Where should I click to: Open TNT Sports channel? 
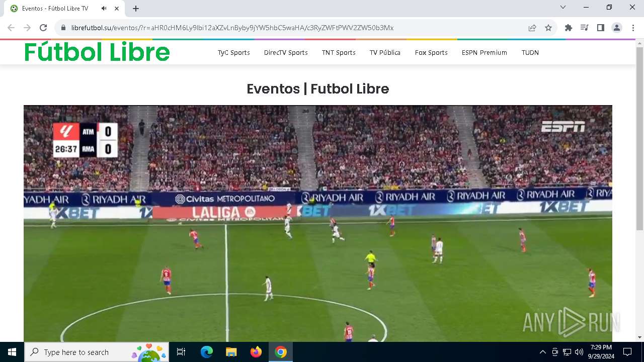339,52
